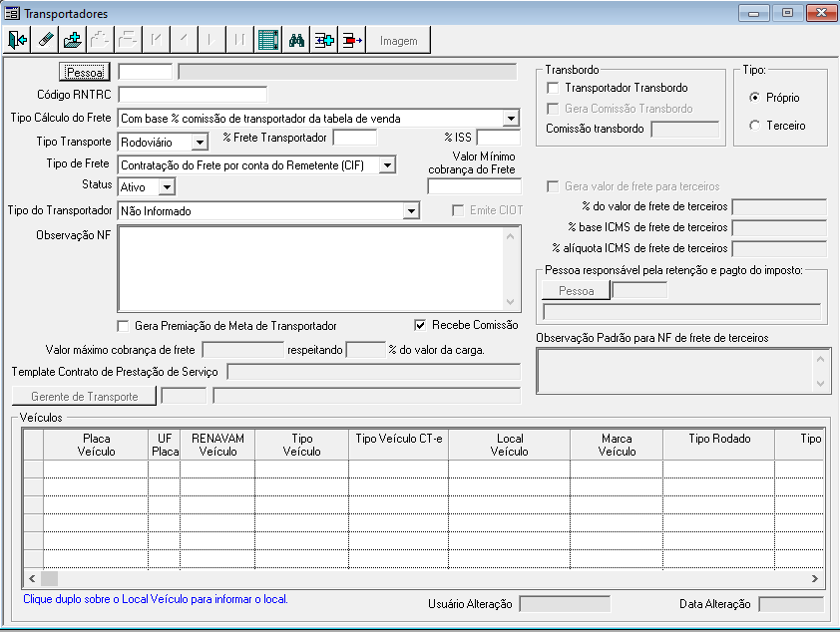
Task: Click the eraser clear-fields icon
Action: point(45,40)
